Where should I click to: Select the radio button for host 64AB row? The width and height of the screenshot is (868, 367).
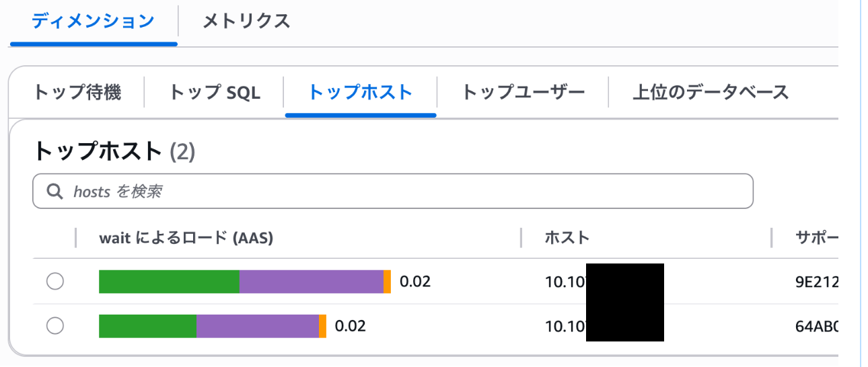55,326
